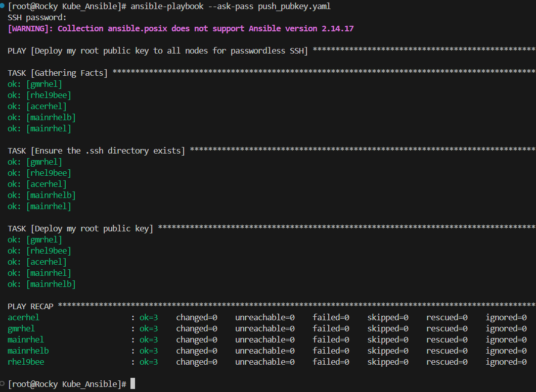This screenshot has height=392, width=536.
Task: Click the TASK [Deploy my root public key] heading
Action: [80, 229]
